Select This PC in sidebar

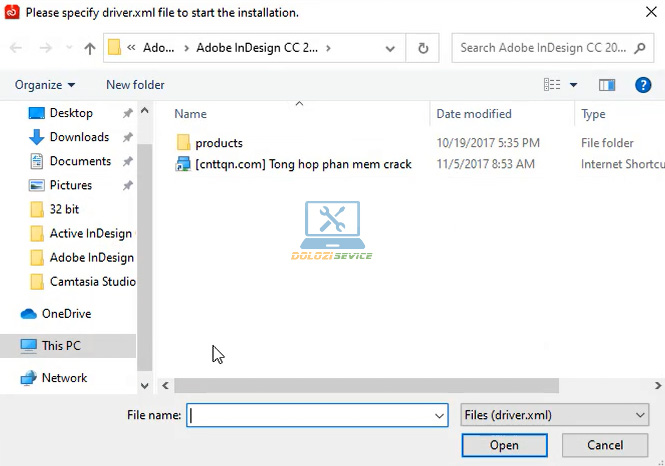click(x=61, y=346)
